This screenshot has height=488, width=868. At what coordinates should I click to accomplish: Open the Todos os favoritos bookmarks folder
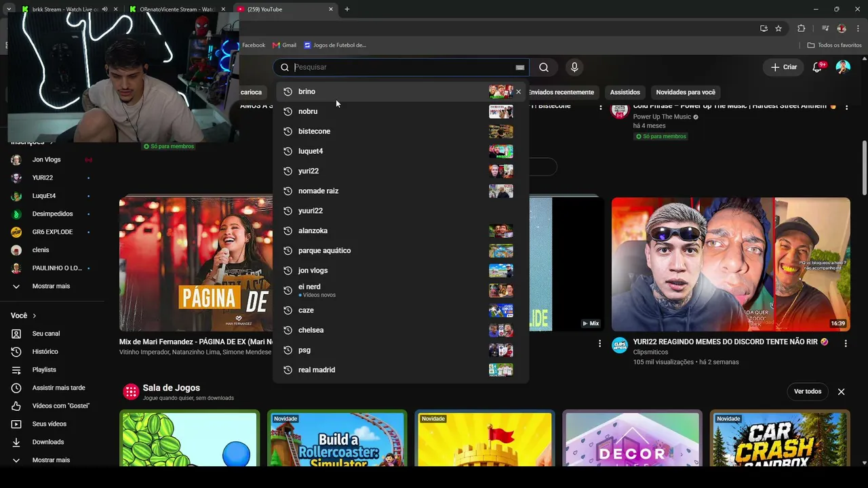[834, 45]
